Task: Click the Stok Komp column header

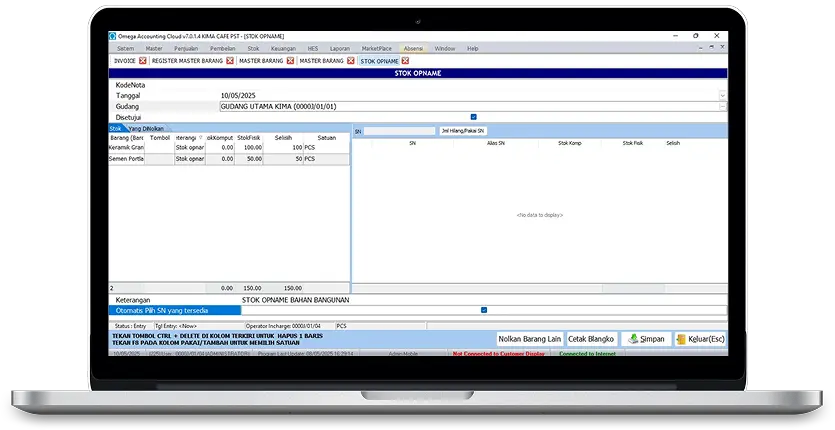Action: (570, 143)
